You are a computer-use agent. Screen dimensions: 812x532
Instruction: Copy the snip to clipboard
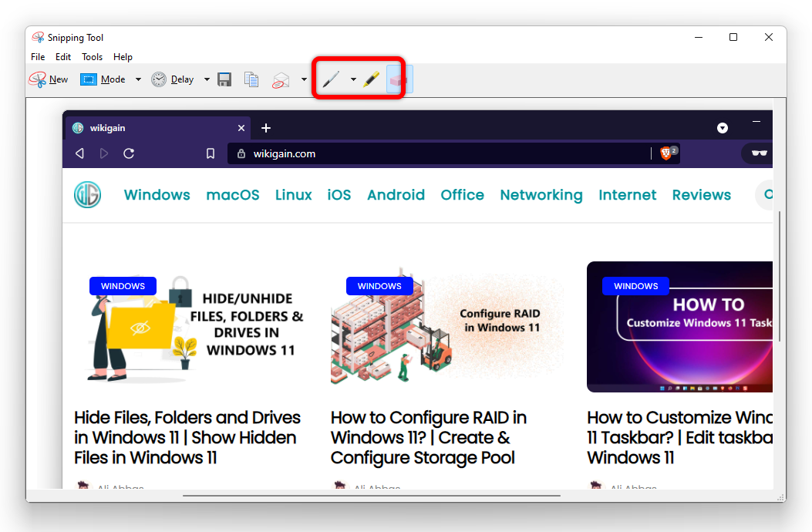pyautogui.click(x=251, y=79)
